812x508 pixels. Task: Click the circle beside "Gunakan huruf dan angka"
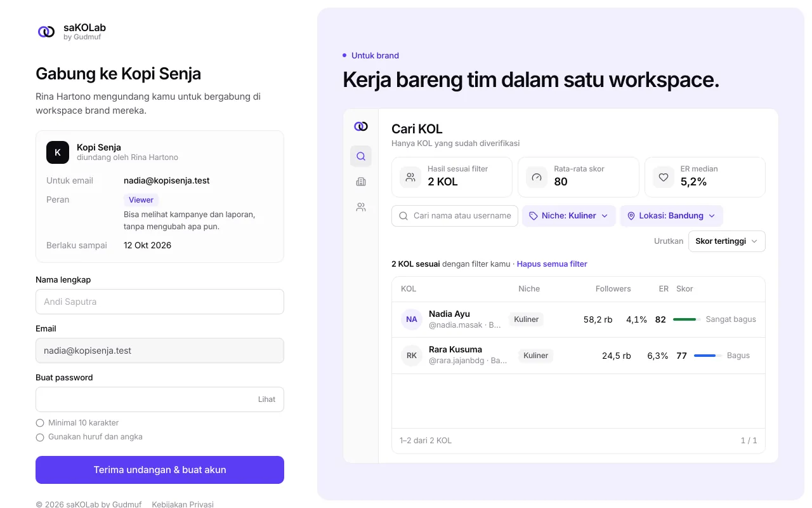40,437
